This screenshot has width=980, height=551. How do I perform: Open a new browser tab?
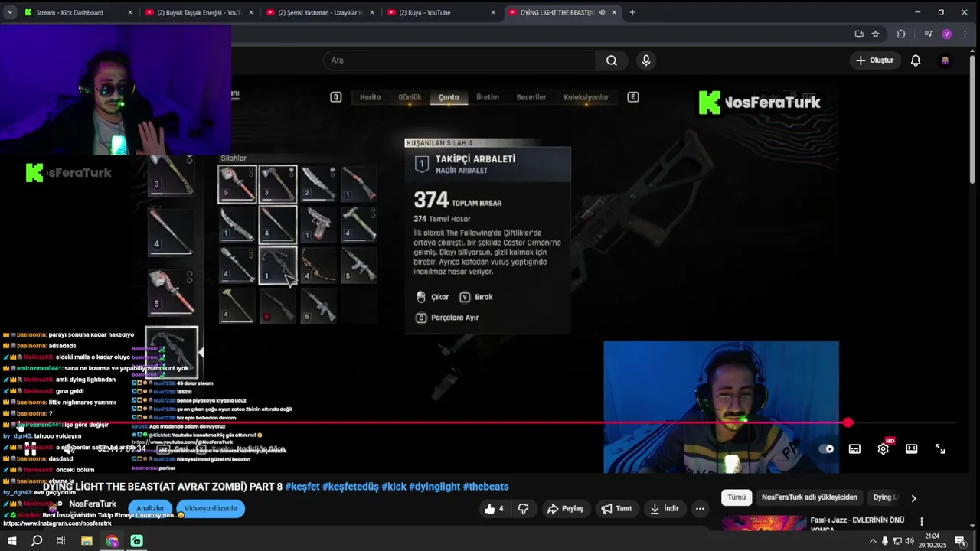632,12
